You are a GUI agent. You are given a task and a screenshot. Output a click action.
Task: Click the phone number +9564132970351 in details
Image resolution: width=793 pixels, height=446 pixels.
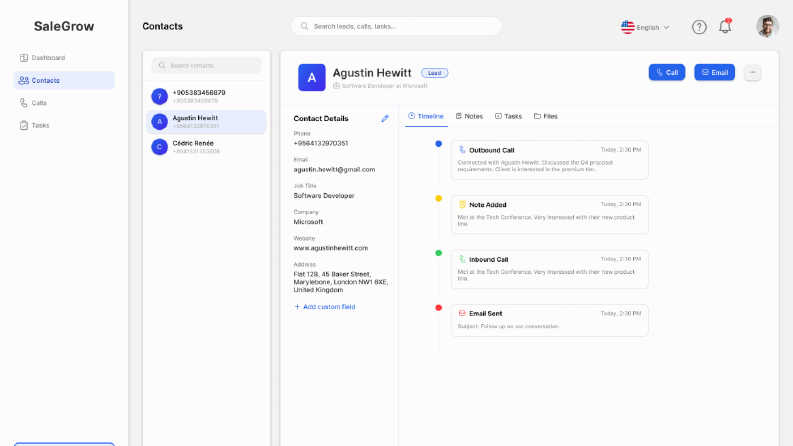321,143
